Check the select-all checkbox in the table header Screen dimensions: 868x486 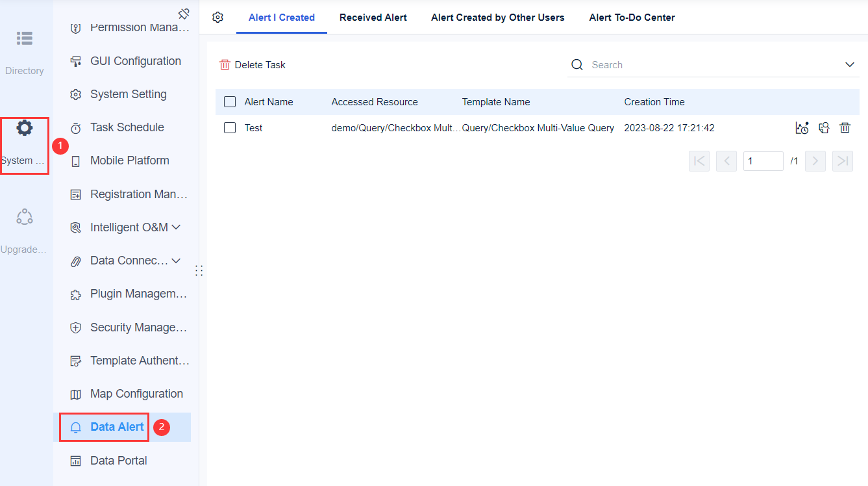click(229, 101)
